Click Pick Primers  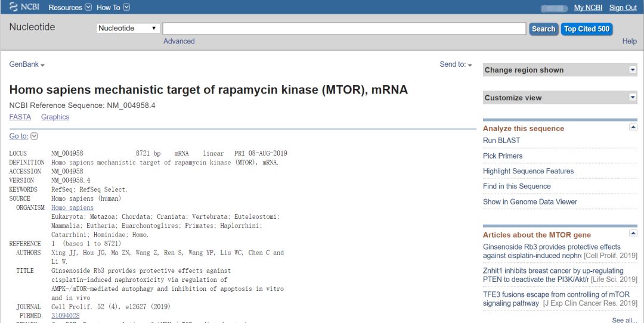tap(503, 156)
